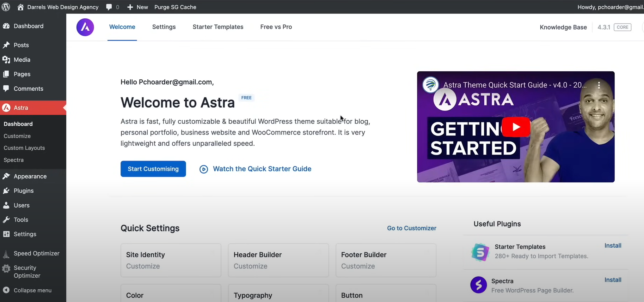Click the plus icon next to New
The height and width of the screenshot is (302, 644).
point(130,7)
